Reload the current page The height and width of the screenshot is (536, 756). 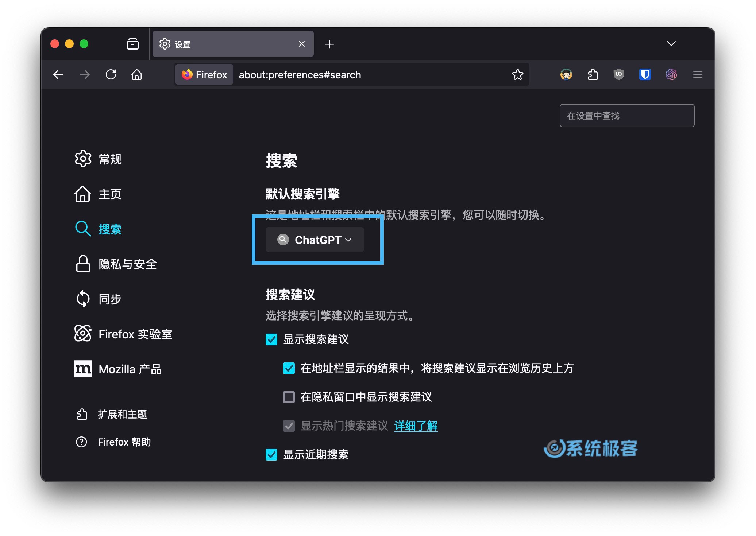[111, 75]
